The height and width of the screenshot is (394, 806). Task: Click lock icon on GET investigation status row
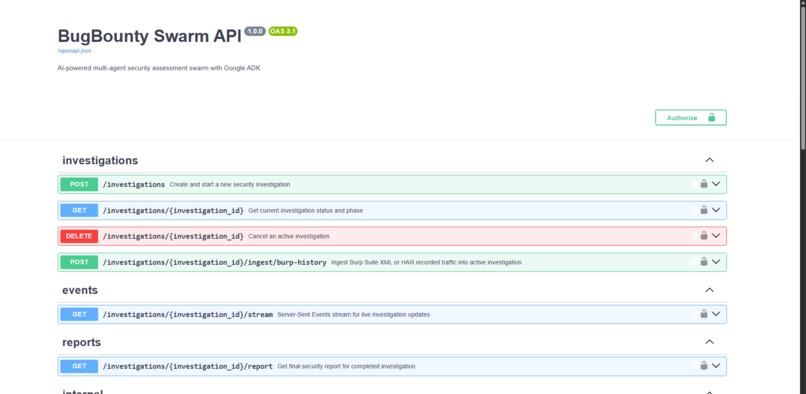(x=704, y=210)
